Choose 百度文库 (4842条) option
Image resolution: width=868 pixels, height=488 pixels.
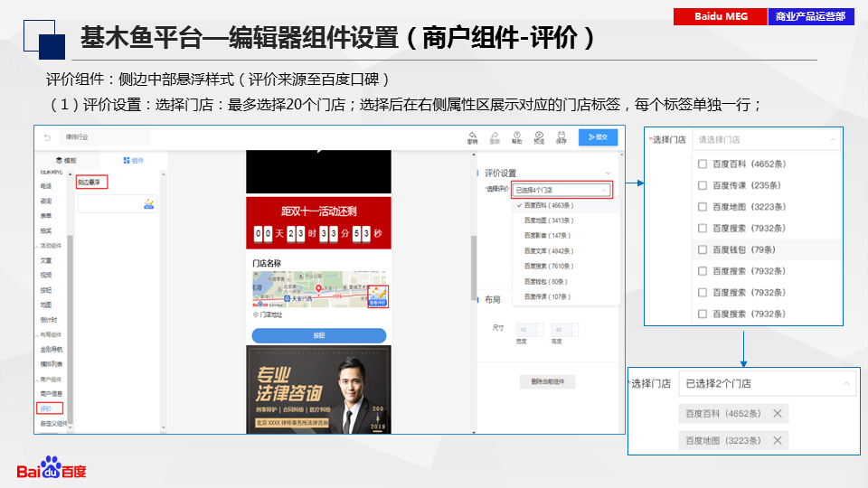click(566, 251)
